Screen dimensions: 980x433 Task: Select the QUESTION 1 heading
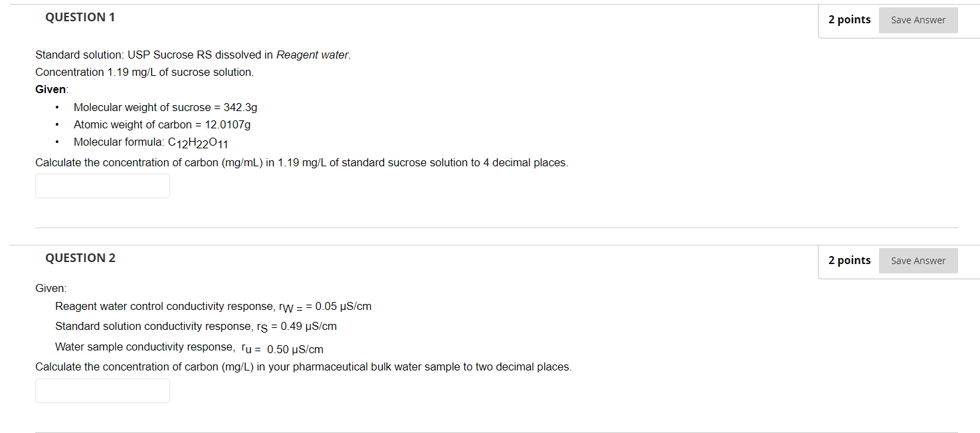tap(80, 17)
